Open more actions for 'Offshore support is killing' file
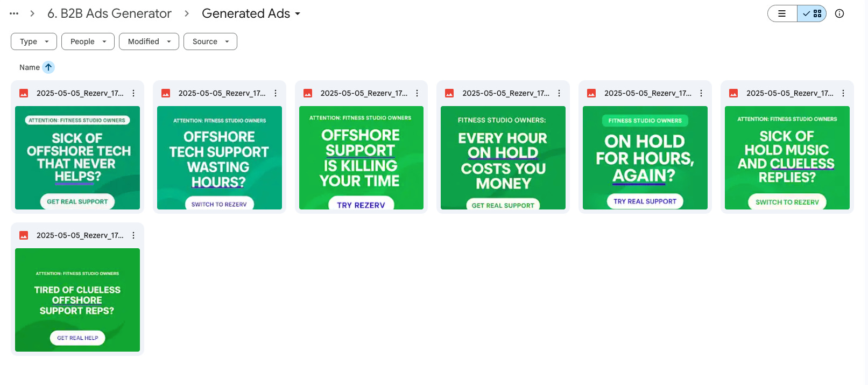 coord(417,93)
